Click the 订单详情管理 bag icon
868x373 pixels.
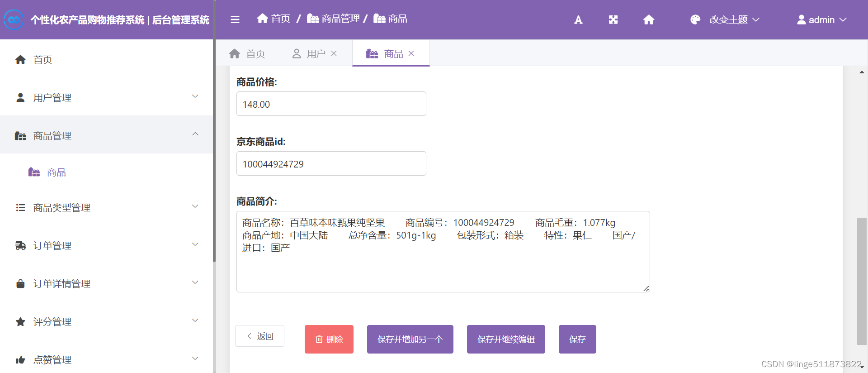click(x=20, y=283)
